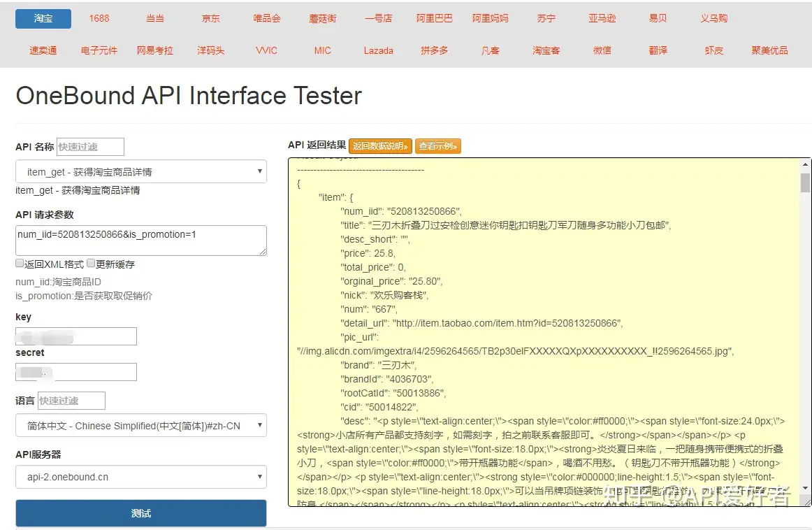The height and width of the screenshot is (530, 812).
Task: Click the "num_iid": "520813250866" result line
Action: (x=401, y=211)
